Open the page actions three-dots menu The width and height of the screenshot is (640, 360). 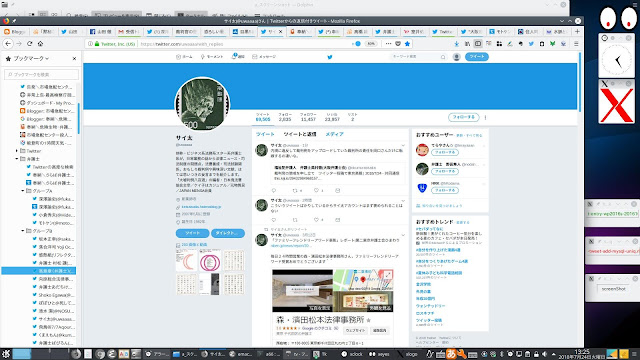[388, 44]
